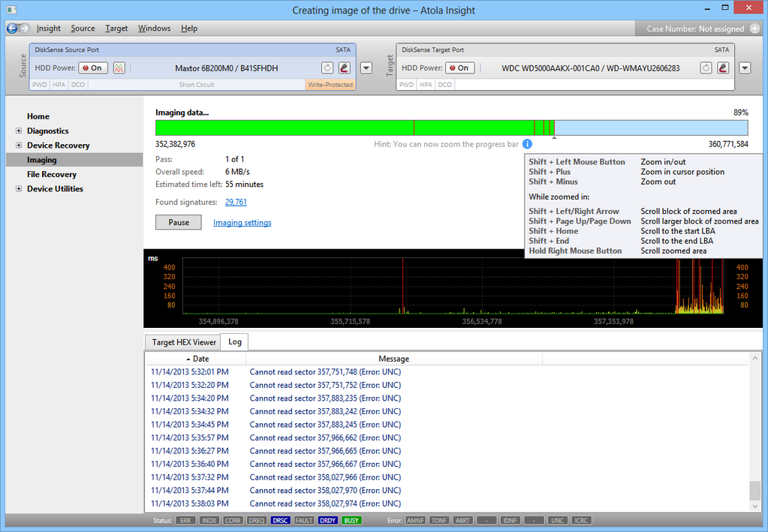Open Imaging settings link
The image size is (768, 532).
click(x=242, y=222)
